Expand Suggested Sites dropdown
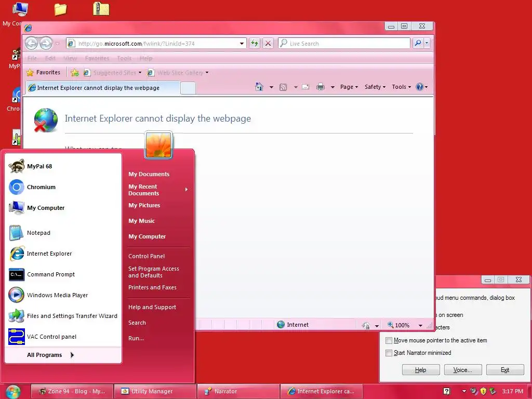Viewport: 532px width, 399px height. pyautogui.click(x=140, y=73)
